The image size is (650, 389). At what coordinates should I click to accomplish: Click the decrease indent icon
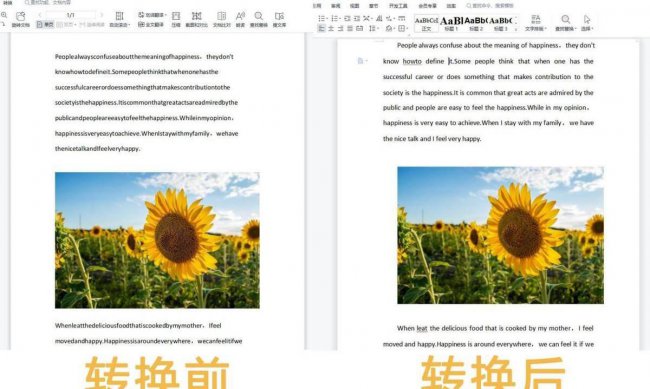point(347,18)
